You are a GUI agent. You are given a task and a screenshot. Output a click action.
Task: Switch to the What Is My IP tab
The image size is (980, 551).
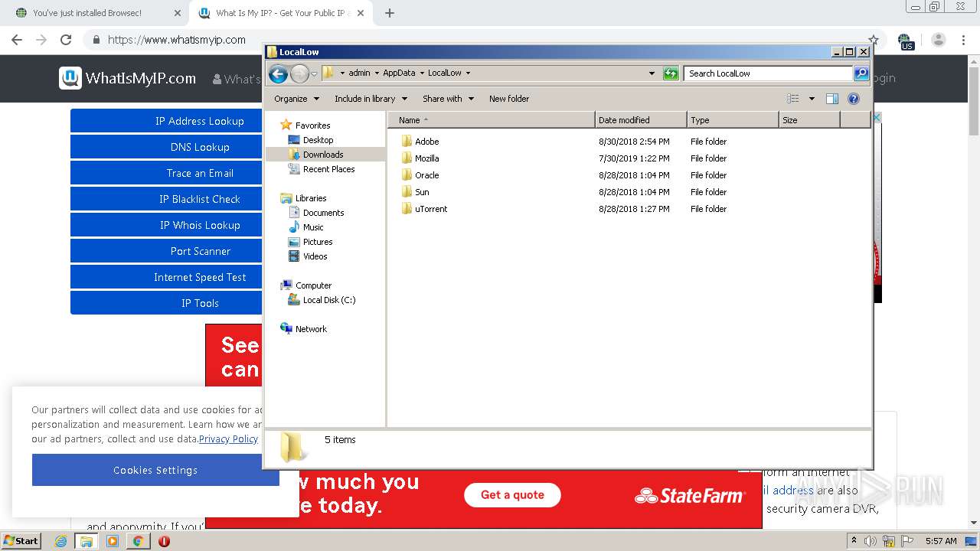[x=279, y=13]
